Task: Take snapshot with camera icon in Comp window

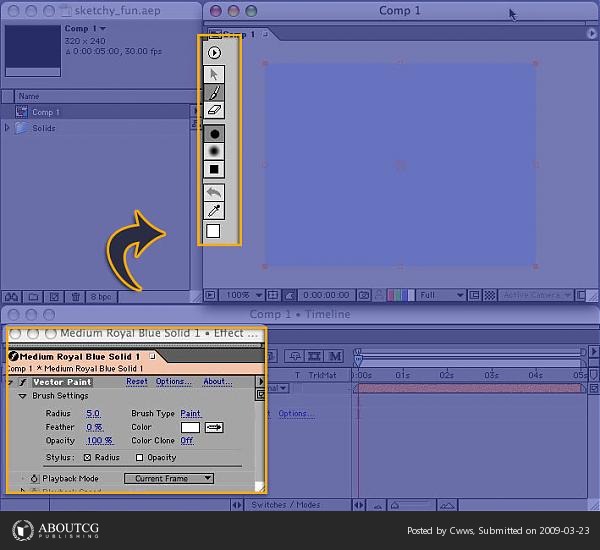Action: tap(364, 295)
